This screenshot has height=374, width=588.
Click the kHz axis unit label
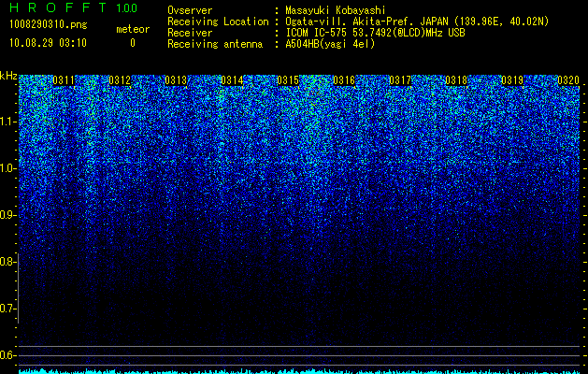tap(8, 77)
